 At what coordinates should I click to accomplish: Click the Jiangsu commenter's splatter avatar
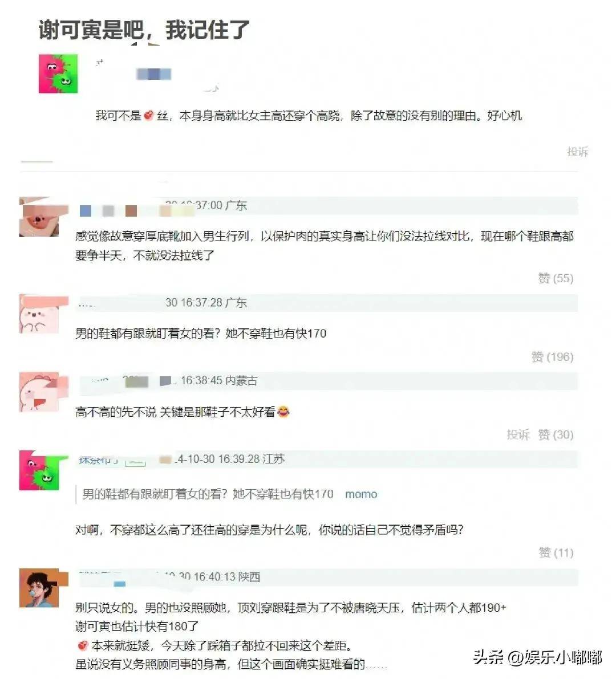39,471
